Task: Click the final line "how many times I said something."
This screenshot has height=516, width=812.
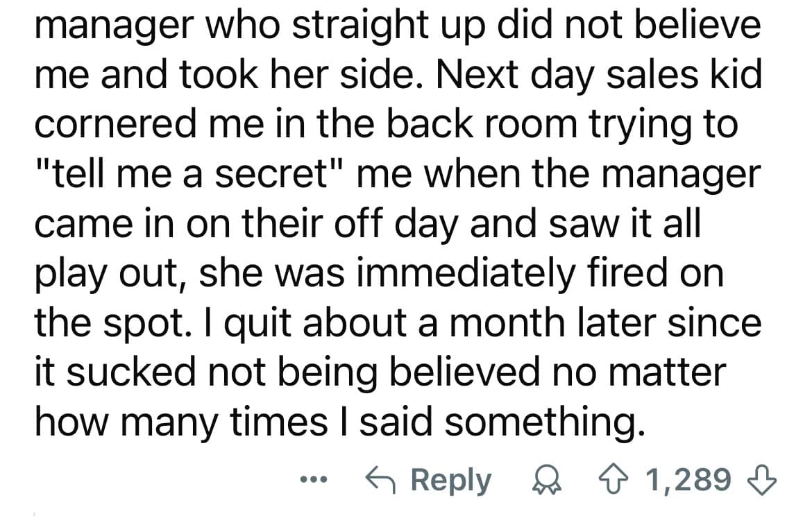Action: (336, 422)
